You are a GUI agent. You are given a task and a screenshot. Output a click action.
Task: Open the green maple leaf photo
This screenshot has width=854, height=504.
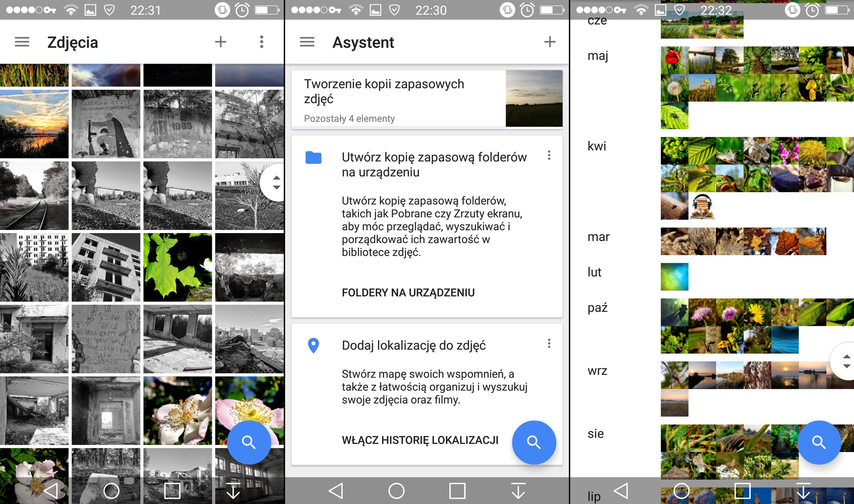177,267
